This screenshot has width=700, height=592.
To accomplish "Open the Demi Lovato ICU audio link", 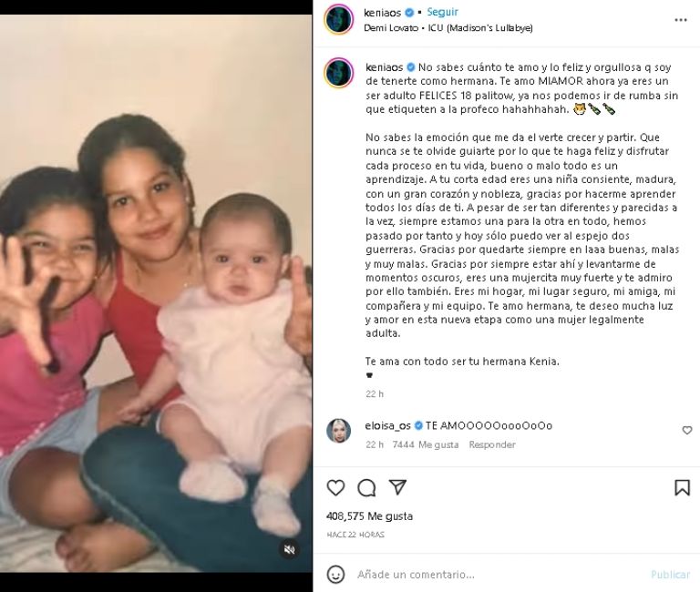I will click(448, 27).
